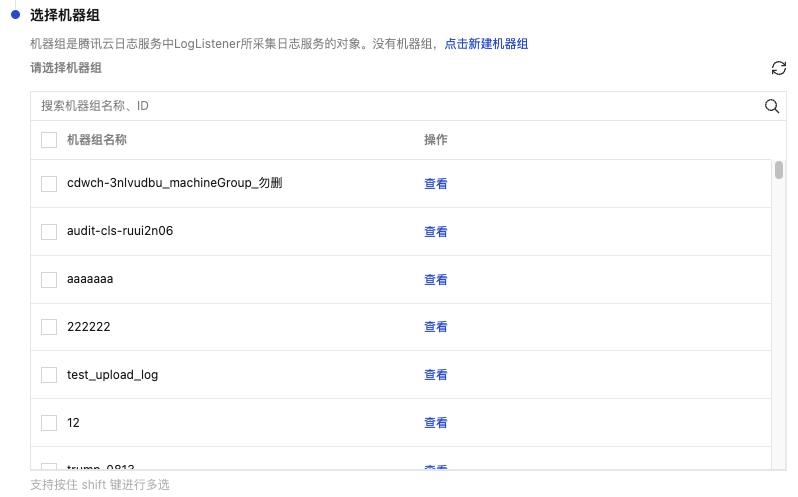Click 查看 for audit-cls-ruui2n06
This screenshot has height=497, width=798.
[x=436, y=231]
